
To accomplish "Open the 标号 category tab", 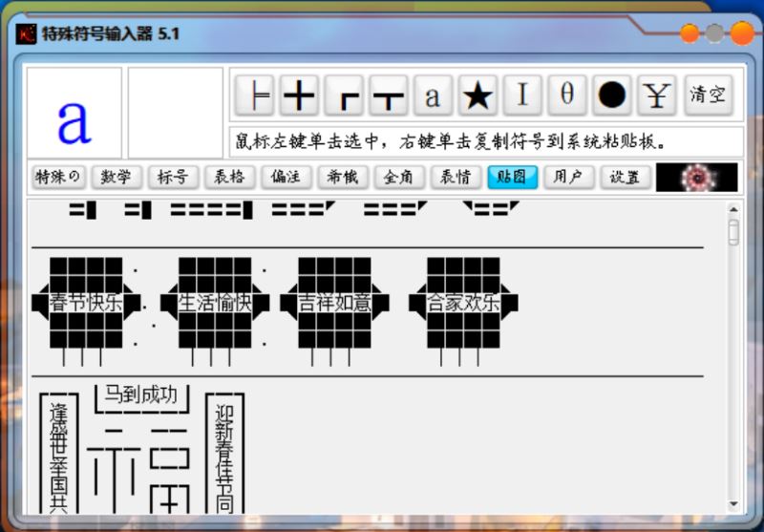I will pyautogui.click(x=173, y=177).
